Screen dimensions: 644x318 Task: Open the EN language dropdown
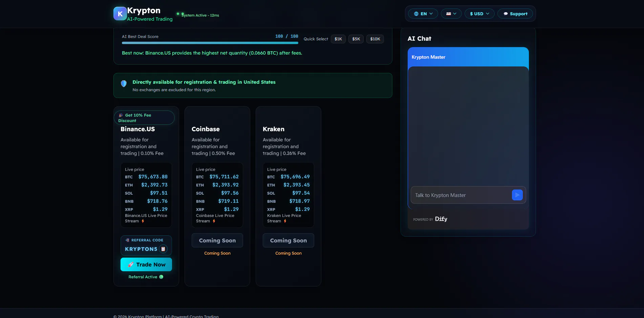pos(423,14)
